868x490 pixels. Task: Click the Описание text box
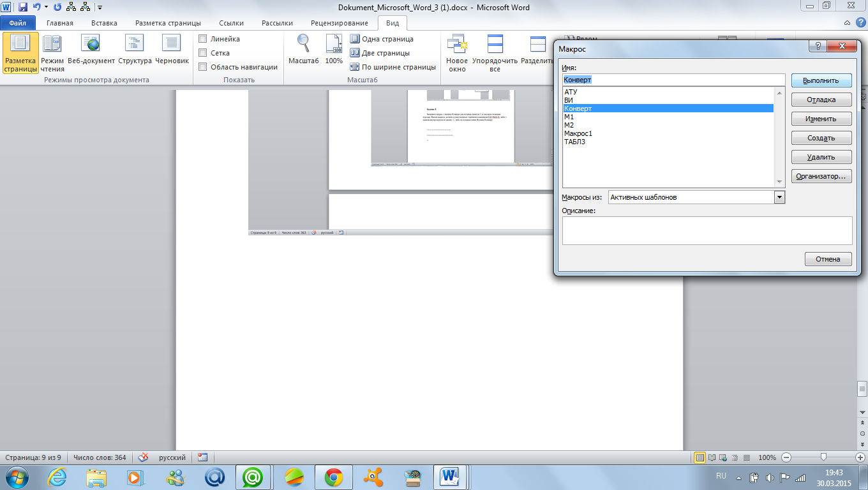(x=707, y=230)
